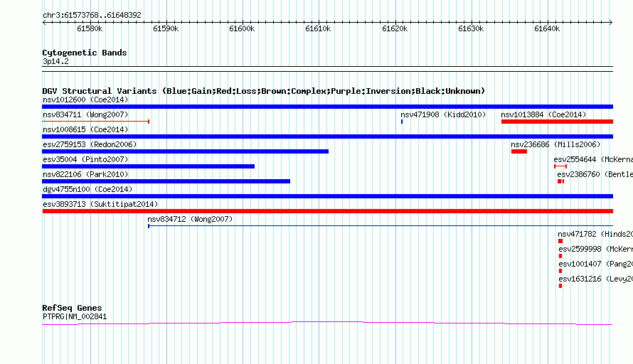Select the esv2759153 (Redon2006) blue bar
Image resolution: width=633 pixels, height=364 pixels.
point(186,151)
